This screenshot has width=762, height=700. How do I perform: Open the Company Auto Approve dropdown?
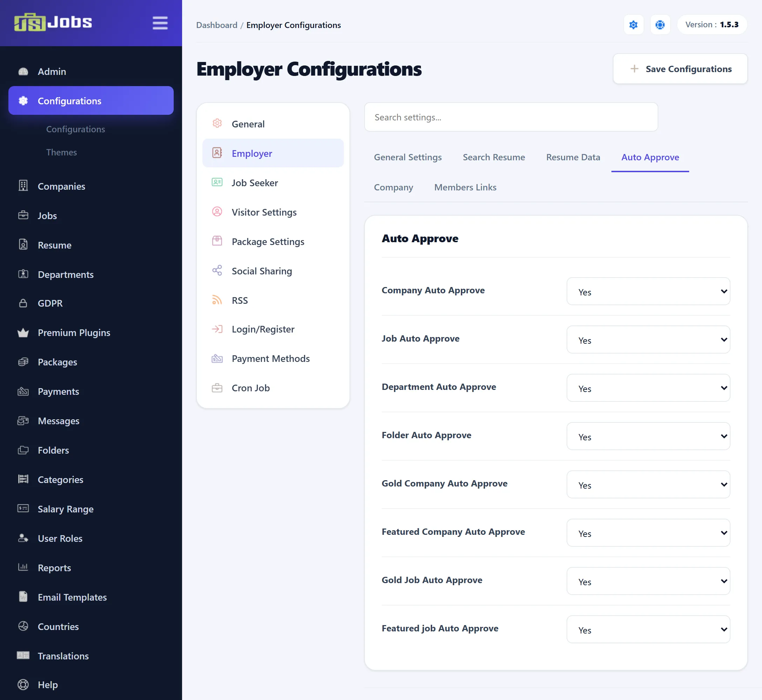(648, 291)
